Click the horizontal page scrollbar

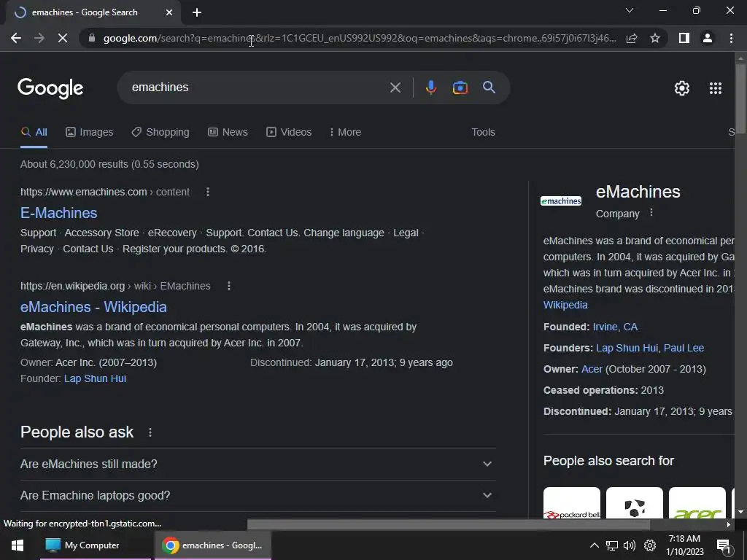[449, 524]
